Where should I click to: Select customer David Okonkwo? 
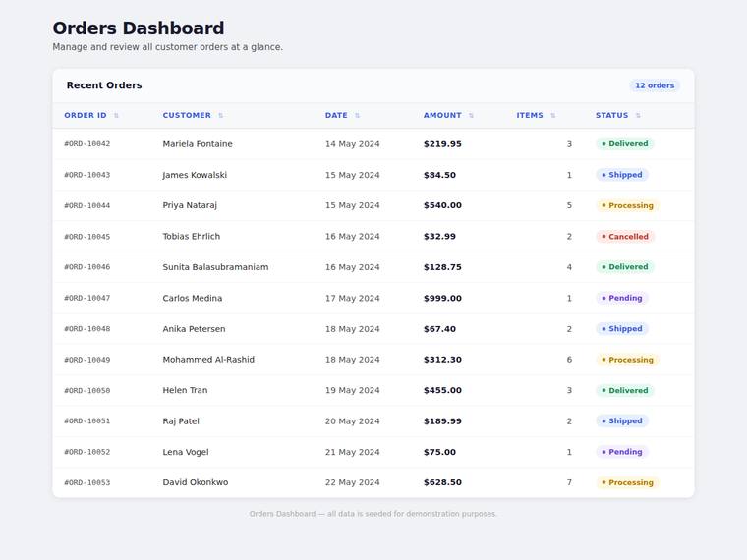(x=196, y=482)
